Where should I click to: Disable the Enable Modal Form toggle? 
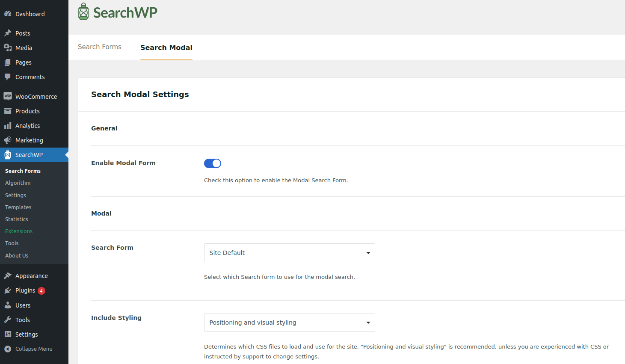[x=213, y=163]
